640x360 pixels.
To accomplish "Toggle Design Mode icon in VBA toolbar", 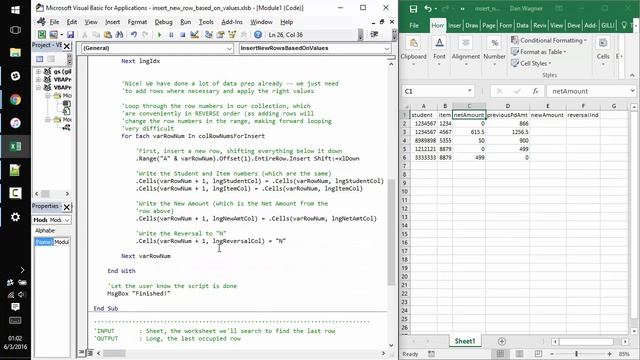I will click(x=194, y=35).
